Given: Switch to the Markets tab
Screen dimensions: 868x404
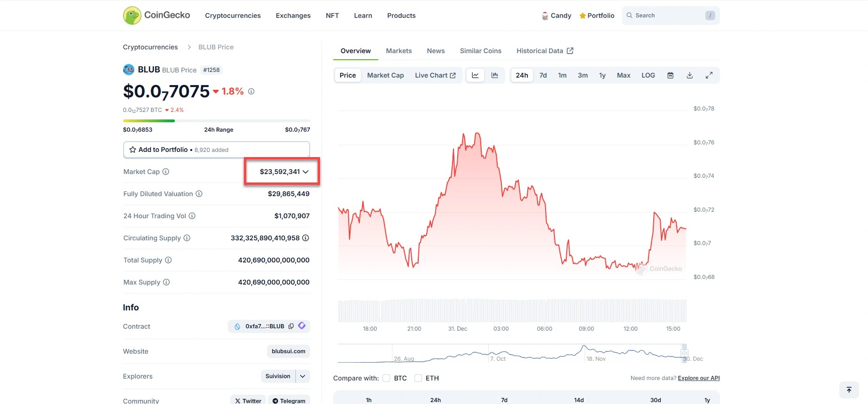Looking at the screenshot, I should (x=399, y=51).
